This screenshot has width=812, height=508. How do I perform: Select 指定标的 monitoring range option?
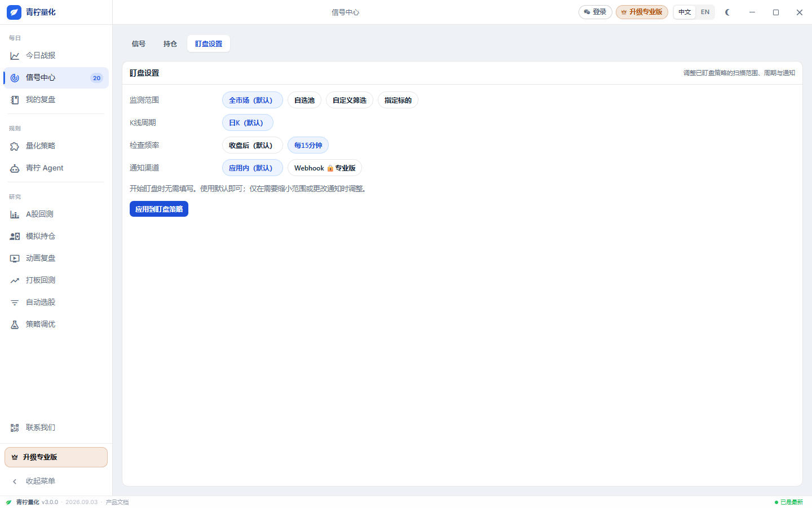point(398,100)
